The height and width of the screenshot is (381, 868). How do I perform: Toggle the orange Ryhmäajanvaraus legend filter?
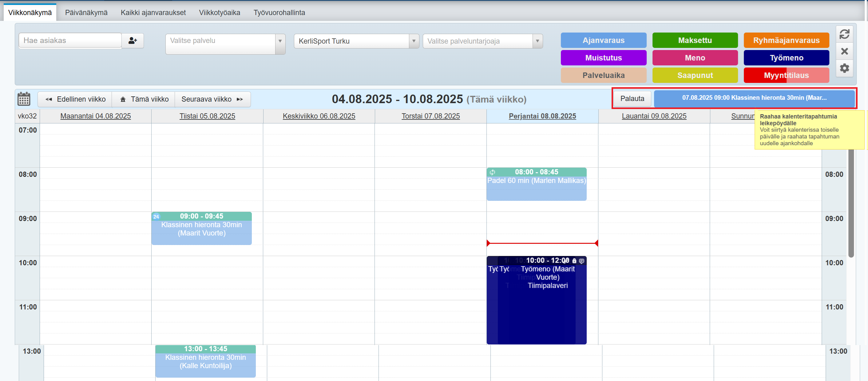pyautogui.click(x=786, y=41)
